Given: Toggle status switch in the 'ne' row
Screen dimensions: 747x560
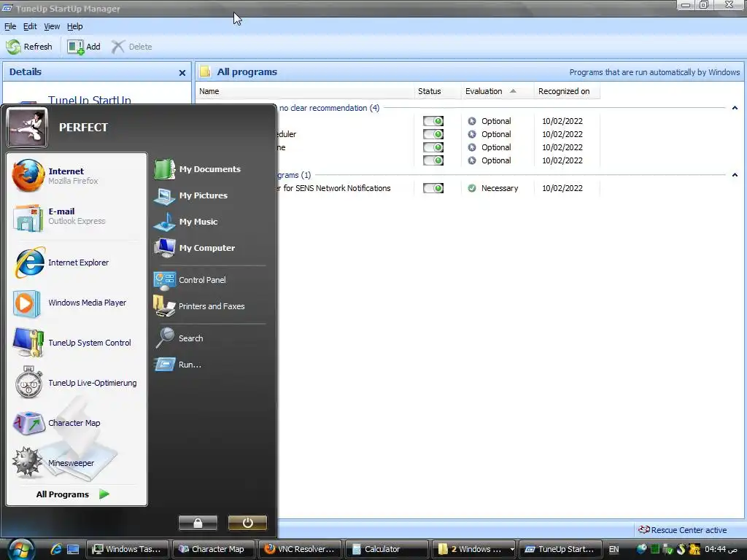Looking at the screenshot, I should pos(433,147).
